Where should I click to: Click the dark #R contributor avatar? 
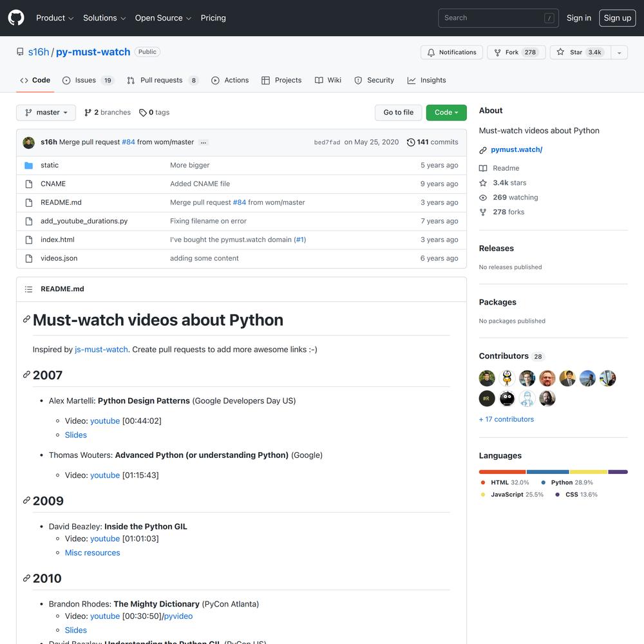pos(487,399)
